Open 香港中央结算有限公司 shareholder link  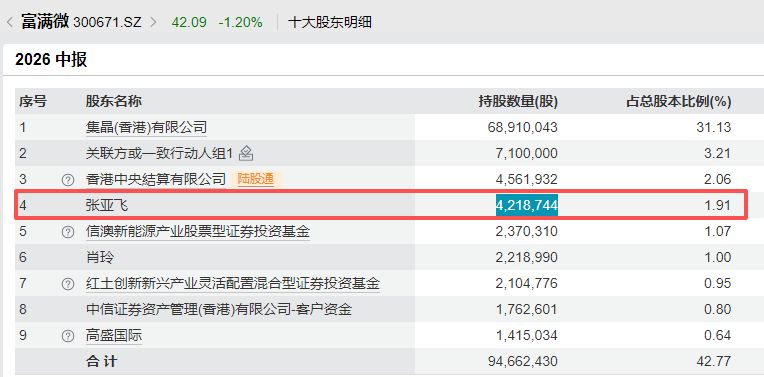pyautogui.click(x=156, y=179)
